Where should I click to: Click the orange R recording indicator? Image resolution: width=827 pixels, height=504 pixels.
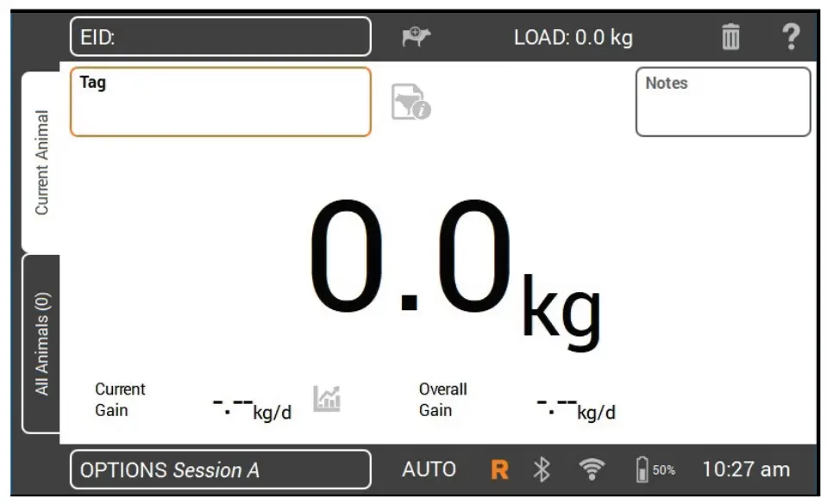click(499, 470)
